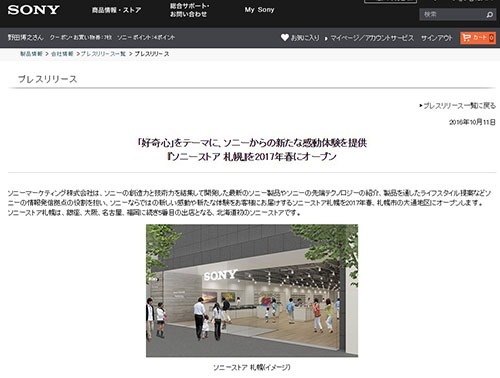Viewport: 500px width, 378px height.
Task: Click the heart favorites icon
Action: coord(285,38)
